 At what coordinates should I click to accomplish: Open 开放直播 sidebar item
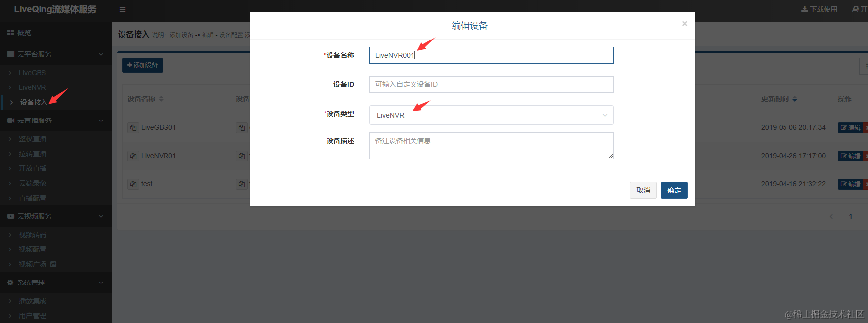[x=33, y=168]
